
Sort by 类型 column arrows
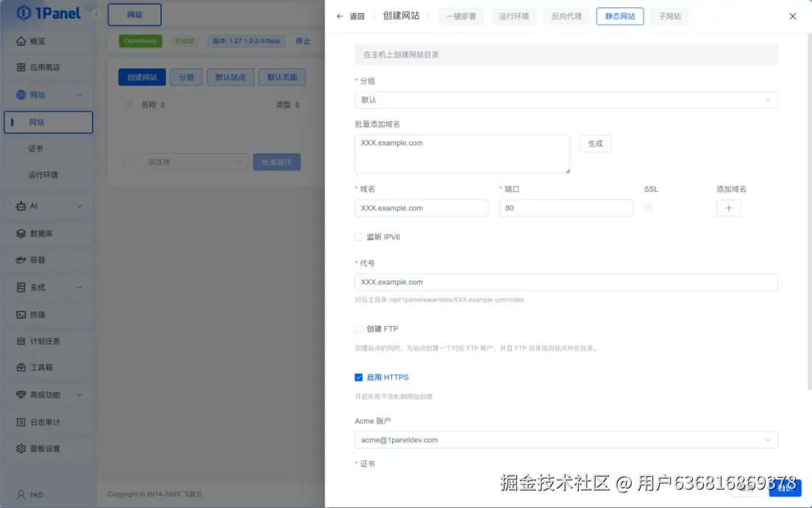click(297, 105)
